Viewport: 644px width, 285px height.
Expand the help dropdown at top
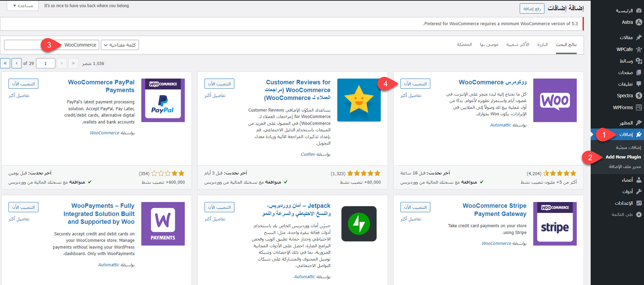23,6
